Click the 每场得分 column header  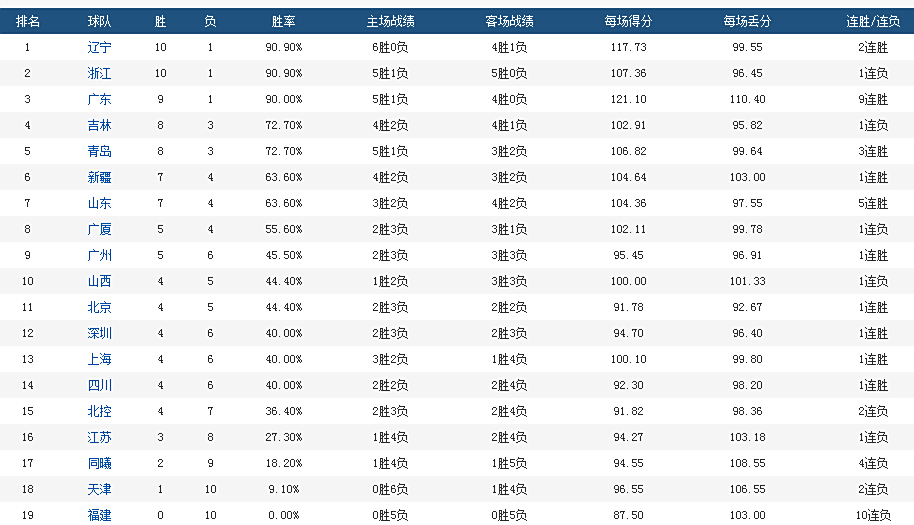pyautogui.click(x=627, y=21)
